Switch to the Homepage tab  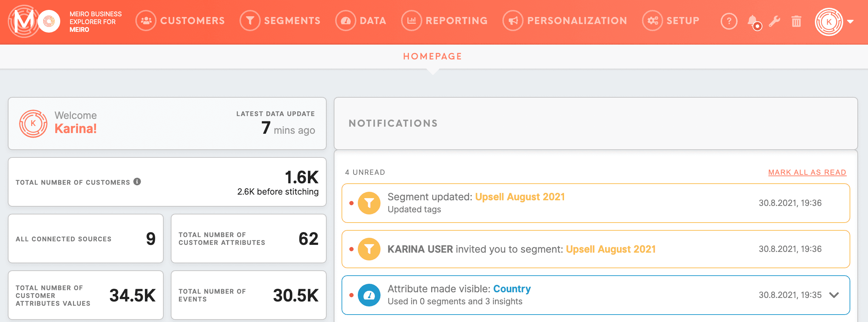433,56
